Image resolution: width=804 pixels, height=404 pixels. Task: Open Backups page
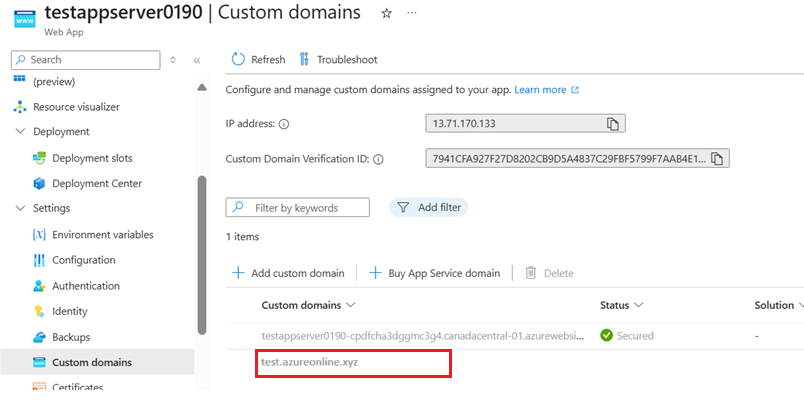point(71,337)
